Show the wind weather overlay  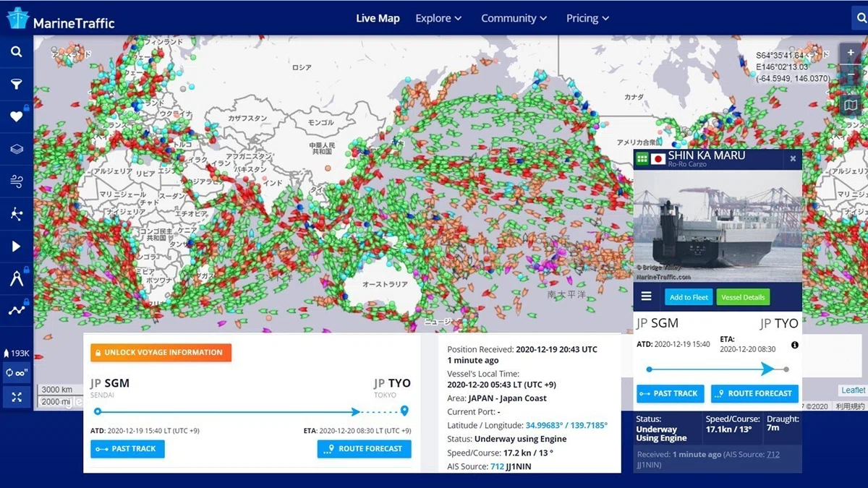[16, 181]
